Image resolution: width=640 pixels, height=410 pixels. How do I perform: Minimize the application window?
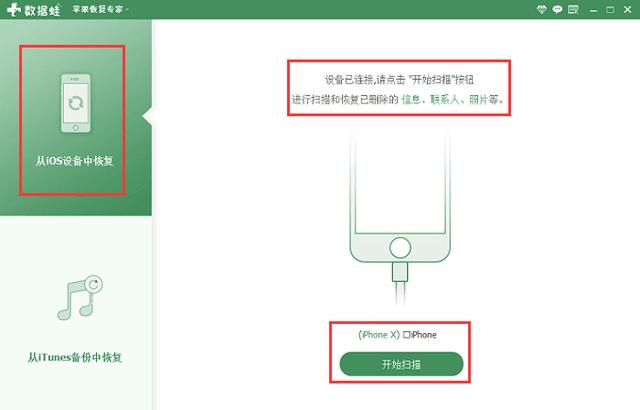(x=593, y=10)
